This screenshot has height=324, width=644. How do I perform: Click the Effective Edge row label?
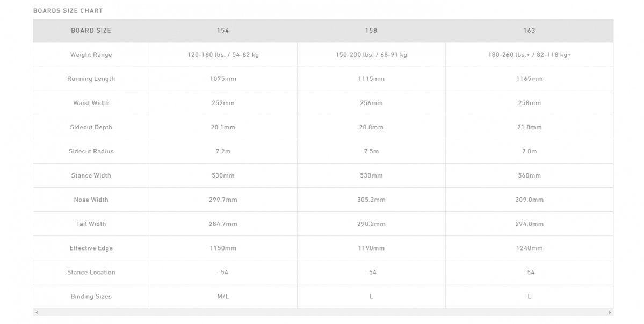point(91,248)
